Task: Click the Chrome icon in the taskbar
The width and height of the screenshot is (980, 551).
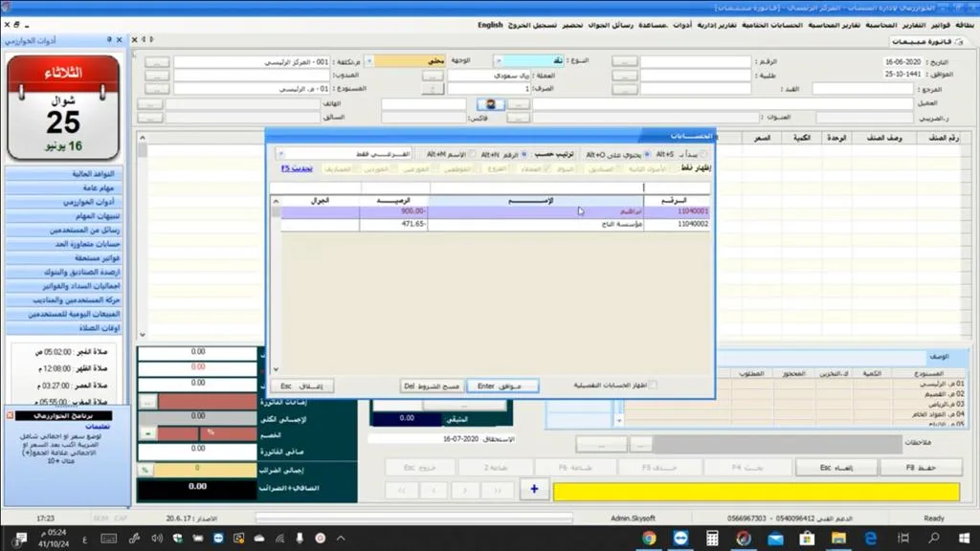Action: coord(649,538)
